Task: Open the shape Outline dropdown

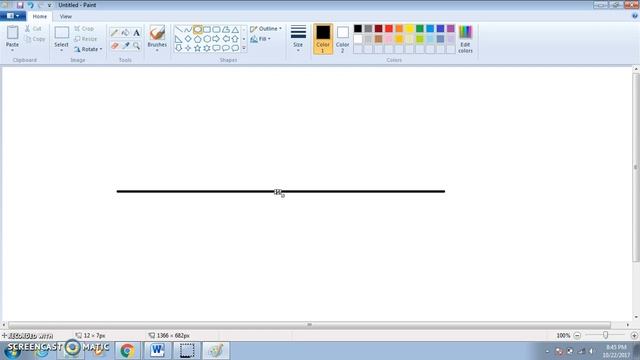Action: [x=266, y=29]
